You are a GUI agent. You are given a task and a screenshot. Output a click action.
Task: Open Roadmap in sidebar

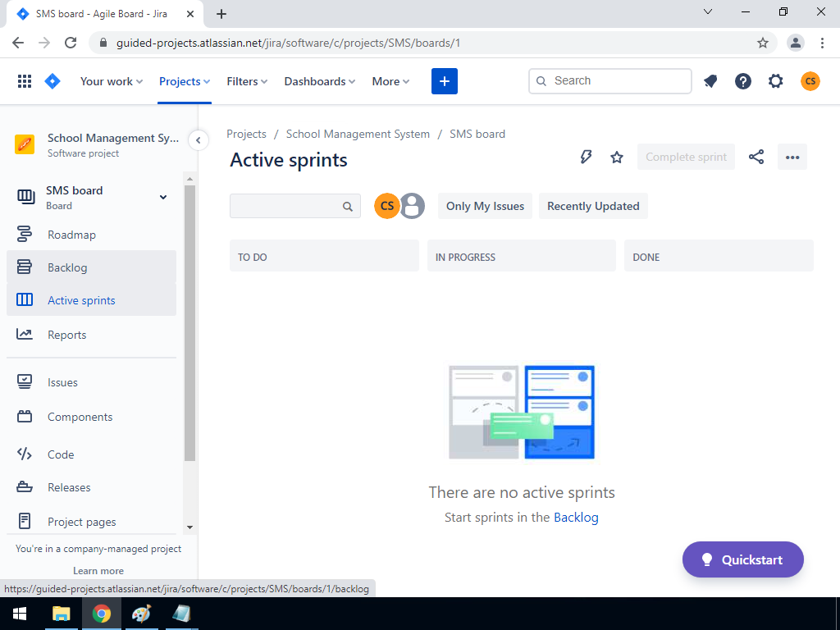click(x=92, y=235)
